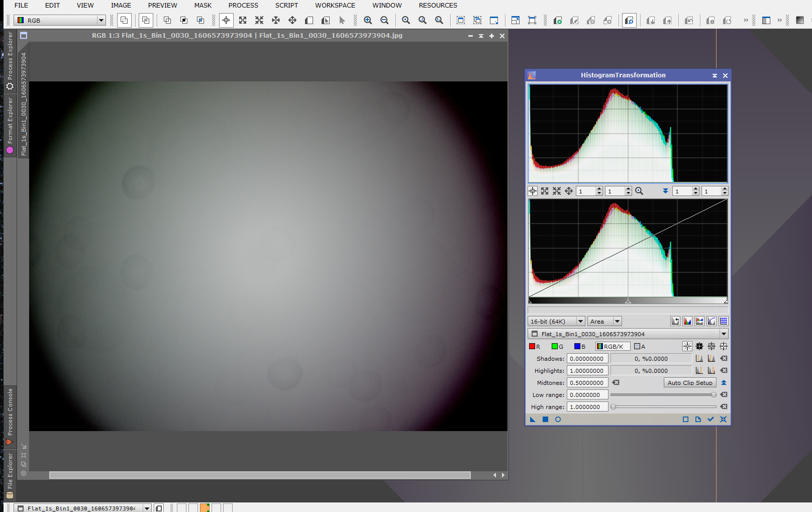Open the SCRIPT menu
The image size is (812, 512).
(286, 6)
